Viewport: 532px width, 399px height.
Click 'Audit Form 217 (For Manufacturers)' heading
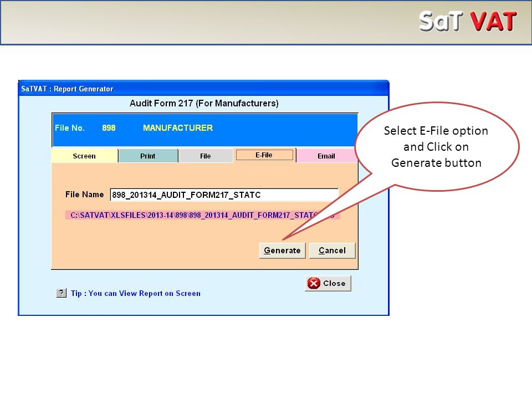pyautogui.click(x=204, y=103)
